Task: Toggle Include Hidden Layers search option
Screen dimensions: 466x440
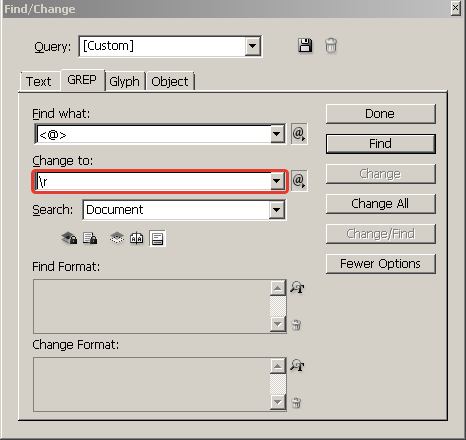Action: coord(117,238)
